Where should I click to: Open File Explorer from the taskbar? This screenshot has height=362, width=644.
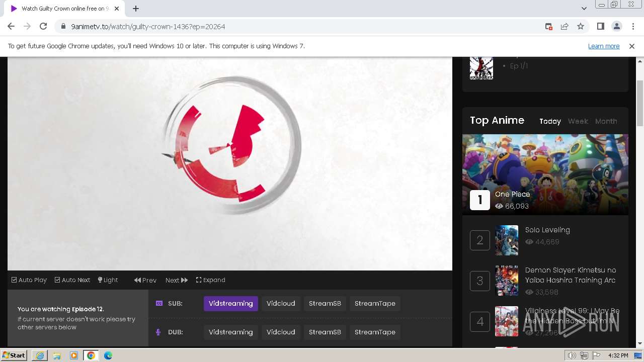[x=57, y=355]
